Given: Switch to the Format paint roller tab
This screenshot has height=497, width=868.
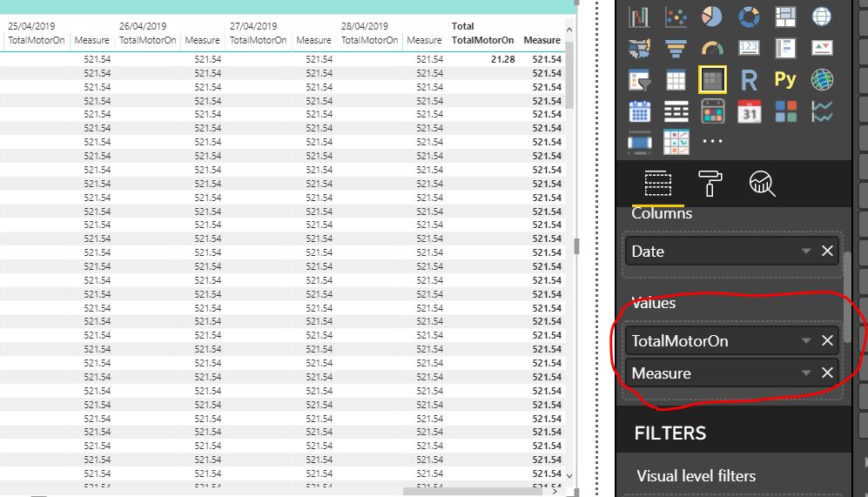Looking at the screenshot, I should 710,183.
